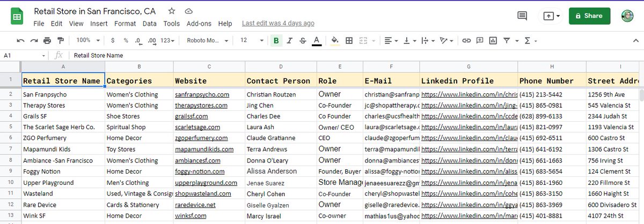The width and height of the screenshot is (644, 224).
Task: Insert a chart
Action: [x=493, y=40]
